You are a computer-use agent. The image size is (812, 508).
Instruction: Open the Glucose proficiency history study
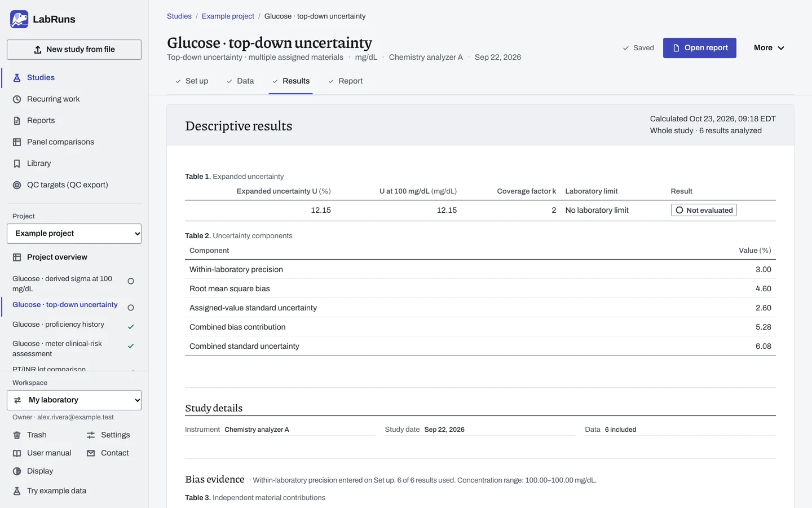coord(73,325)
